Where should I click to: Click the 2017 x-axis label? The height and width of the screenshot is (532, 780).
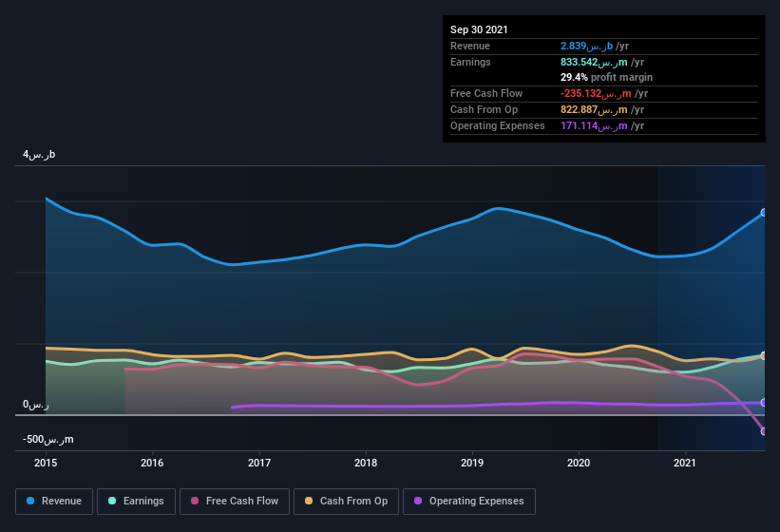(259, 463)
